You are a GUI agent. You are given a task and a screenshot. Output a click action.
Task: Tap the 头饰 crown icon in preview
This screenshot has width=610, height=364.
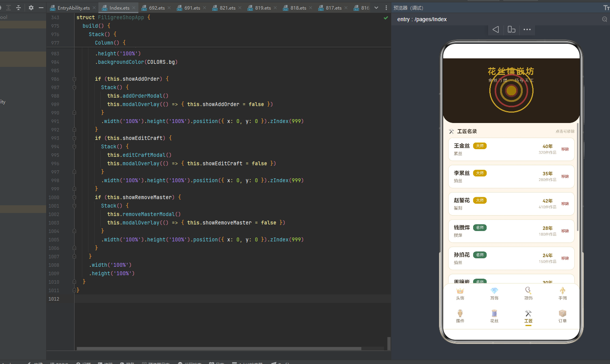(460, 291)
